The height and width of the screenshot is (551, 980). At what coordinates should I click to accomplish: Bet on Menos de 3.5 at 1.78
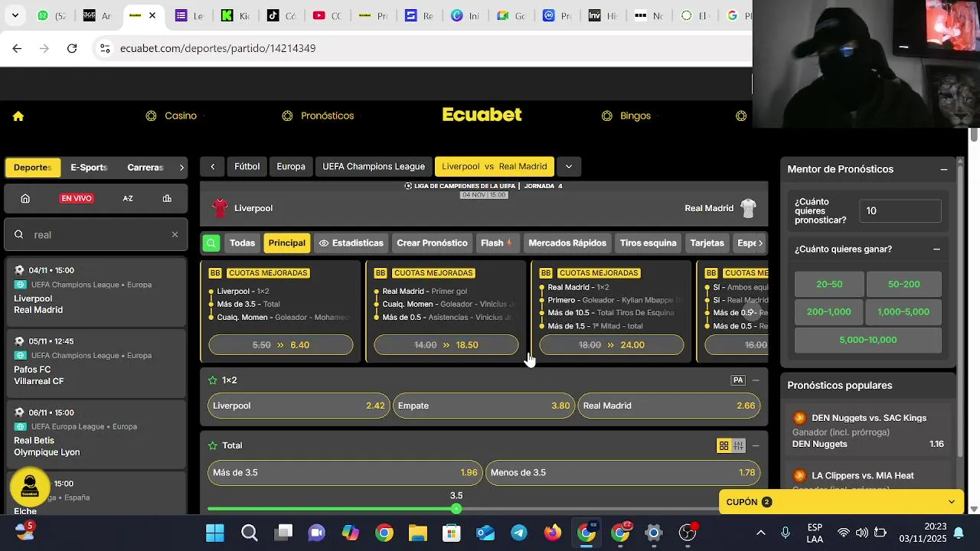[x=623, y=473]
